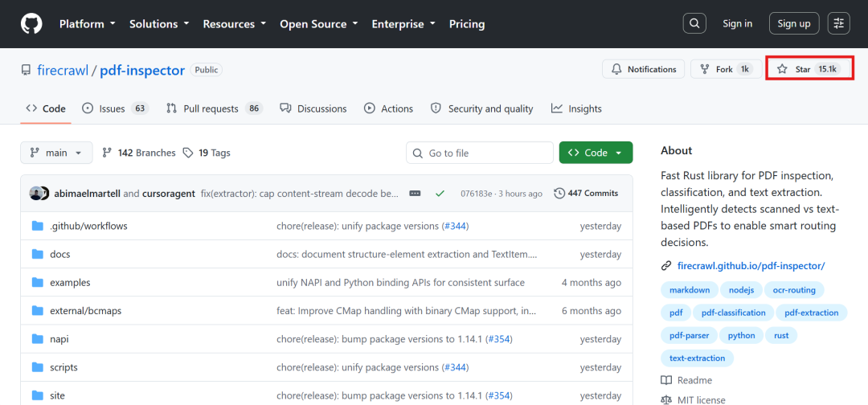Open the green Code dropdown button
The image size is (868, 405).
coord(596,153)
